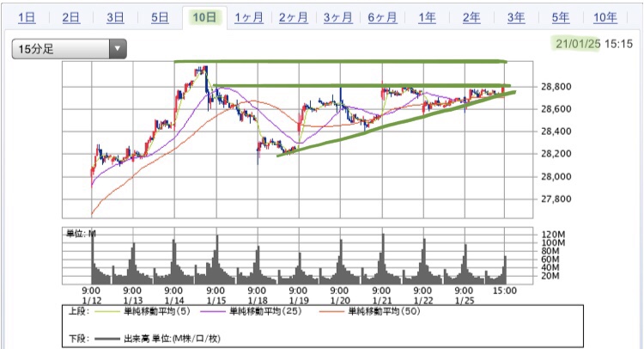This screenshot has width=644, height=349.
Task: Click the highlighted 21/01/25 date label
Action: point(578,41)
